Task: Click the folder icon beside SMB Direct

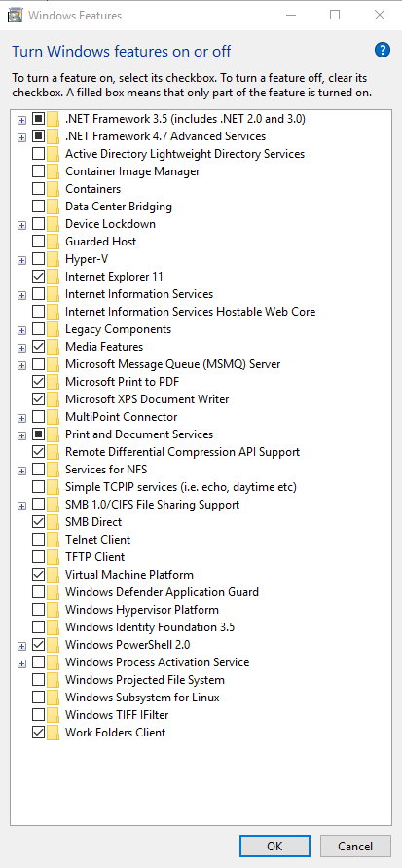Action: pos(54,522)
